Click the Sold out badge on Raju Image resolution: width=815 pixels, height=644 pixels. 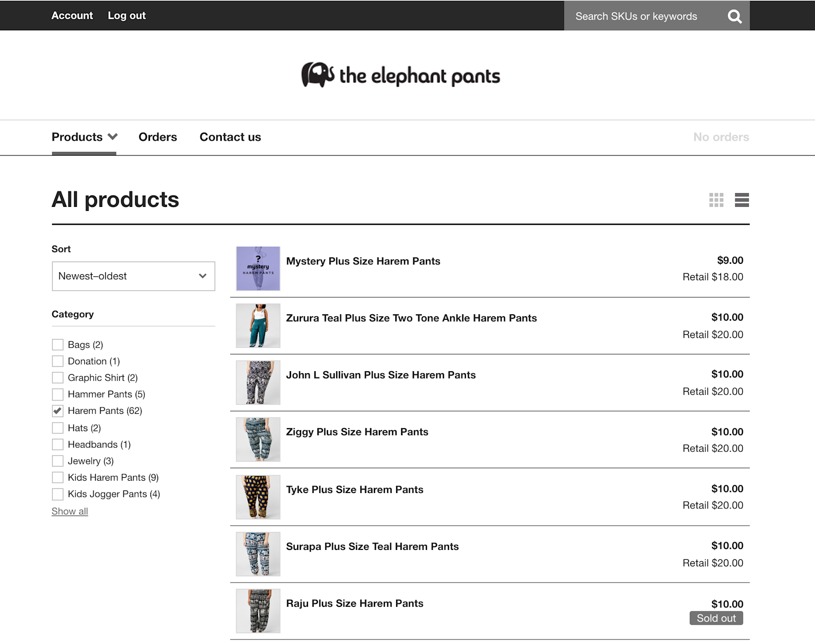pos(716,618)
